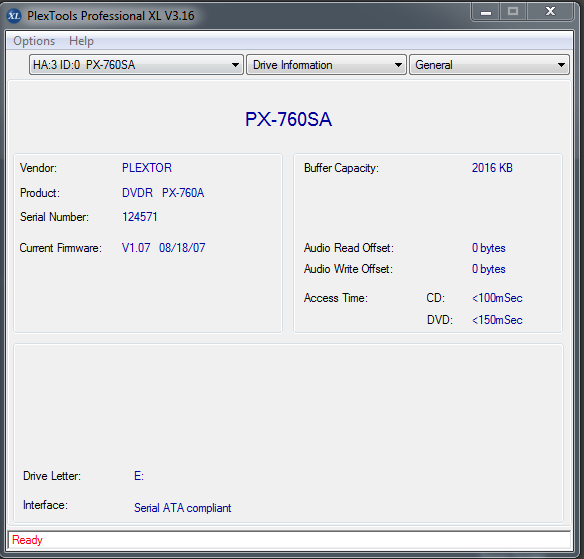Click the Audio Write Offset: label

tap(348, 269)
